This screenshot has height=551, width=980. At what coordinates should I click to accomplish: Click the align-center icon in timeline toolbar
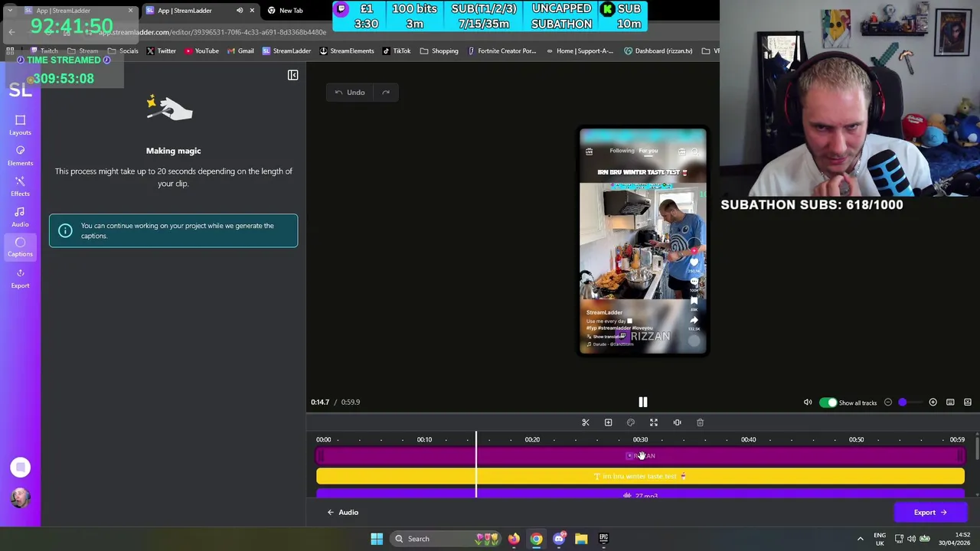677,422
